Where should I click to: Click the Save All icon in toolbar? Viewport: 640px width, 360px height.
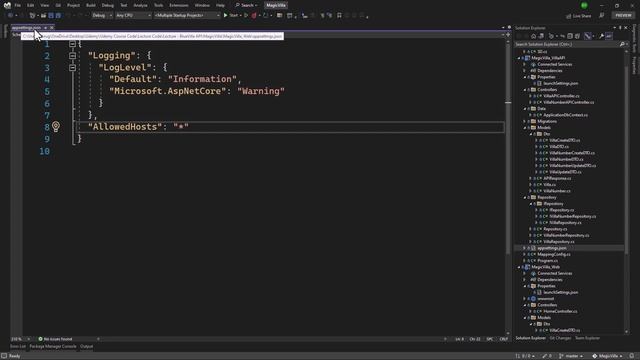point(58,16)
